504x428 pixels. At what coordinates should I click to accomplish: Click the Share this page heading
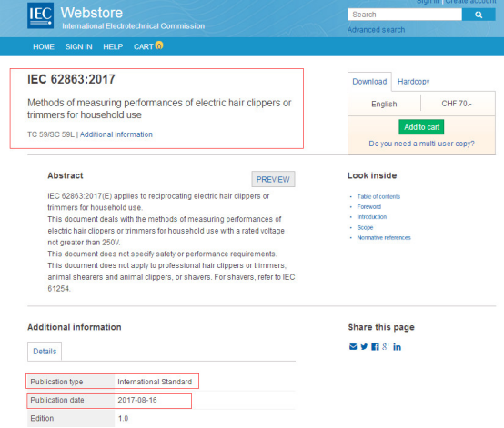click(381, 327)
